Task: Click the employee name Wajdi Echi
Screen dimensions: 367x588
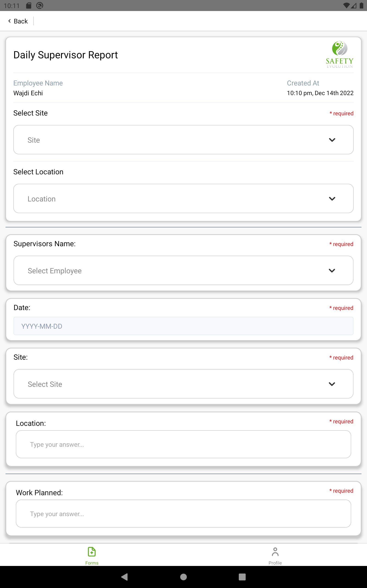Action: (28, 93)
